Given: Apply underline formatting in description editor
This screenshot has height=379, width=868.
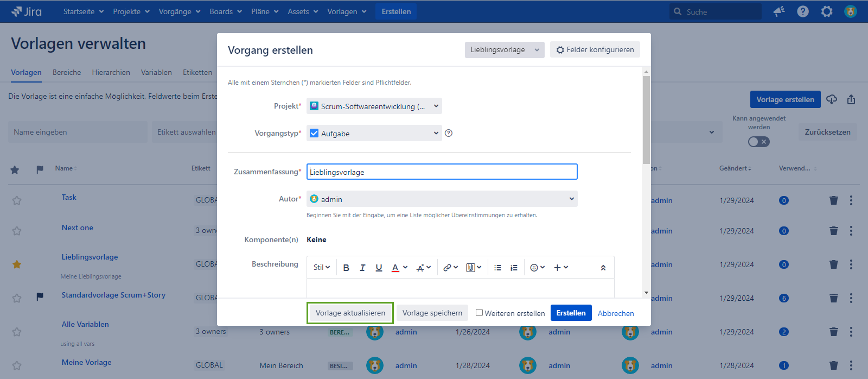Looking at the screenshot, I should point(379,268).
